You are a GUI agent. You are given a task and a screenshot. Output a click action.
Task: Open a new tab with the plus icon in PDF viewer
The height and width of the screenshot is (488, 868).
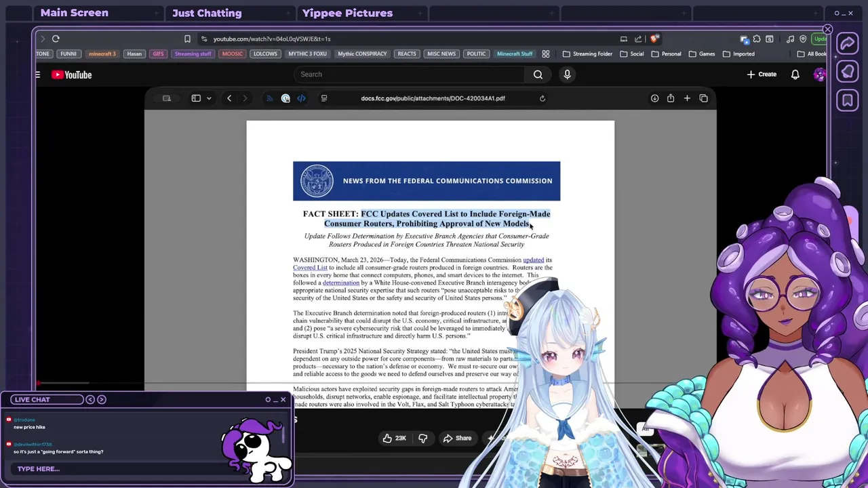[687, 98]
